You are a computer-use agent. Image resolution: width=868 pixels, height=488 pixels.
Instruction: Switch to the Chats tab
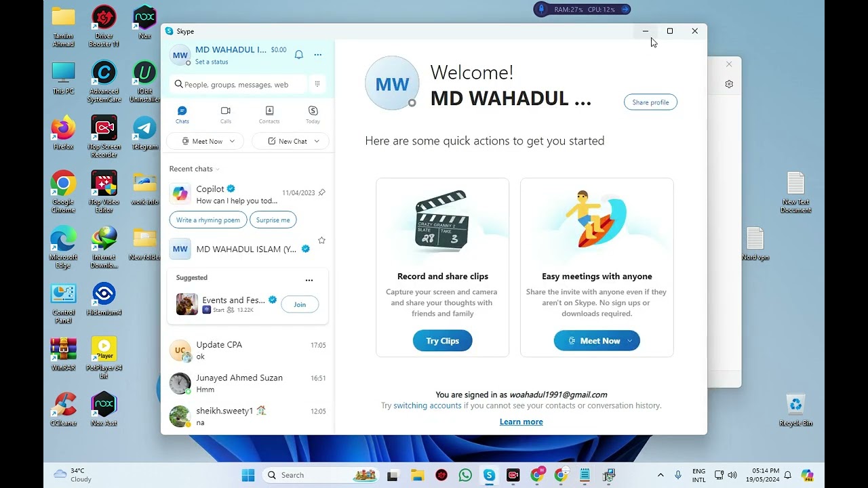tap(182, 115)
